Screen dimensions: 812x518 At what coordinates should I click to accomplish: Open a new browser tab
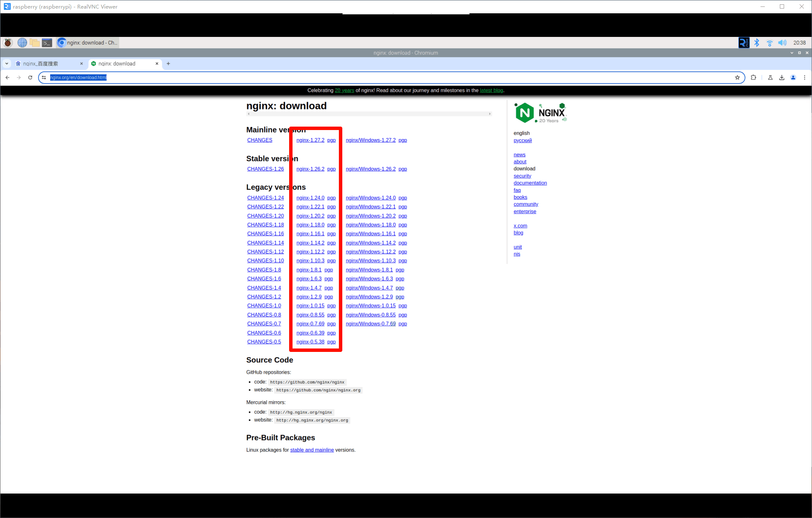pos(168,64)
